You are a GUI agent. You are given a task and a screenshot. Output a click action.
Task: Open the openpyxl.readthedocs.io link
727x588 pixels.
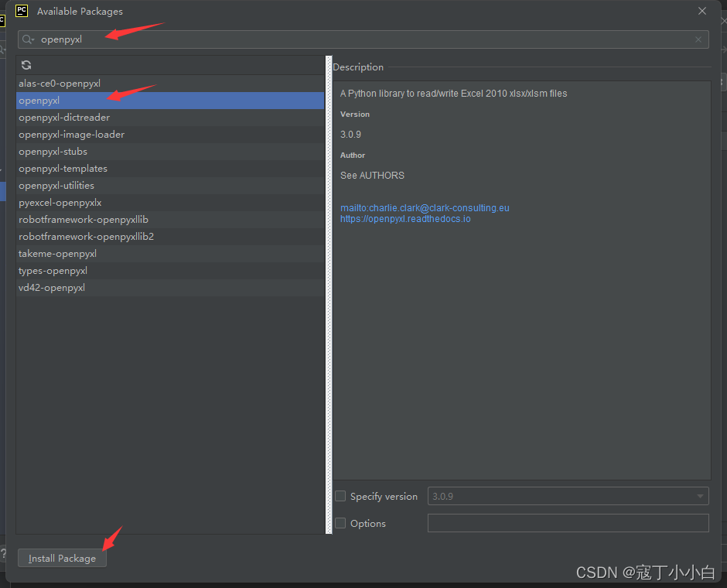(x=405, y=219)
